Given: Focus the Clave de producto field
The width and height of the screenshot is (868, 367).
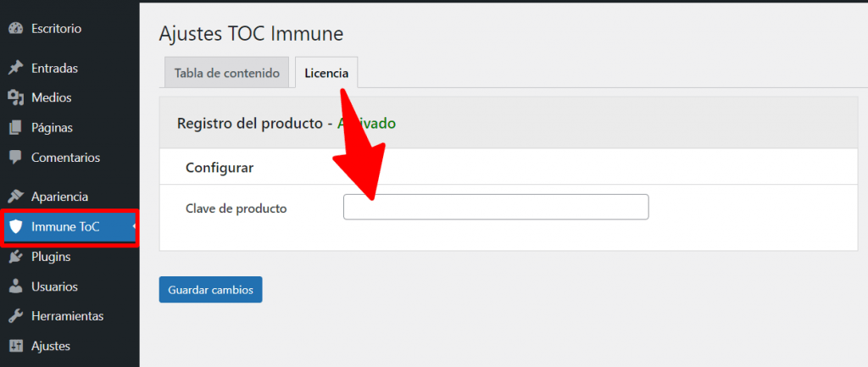Looking at the screenshot, I should pyautogui.click(x=495, y=207).
